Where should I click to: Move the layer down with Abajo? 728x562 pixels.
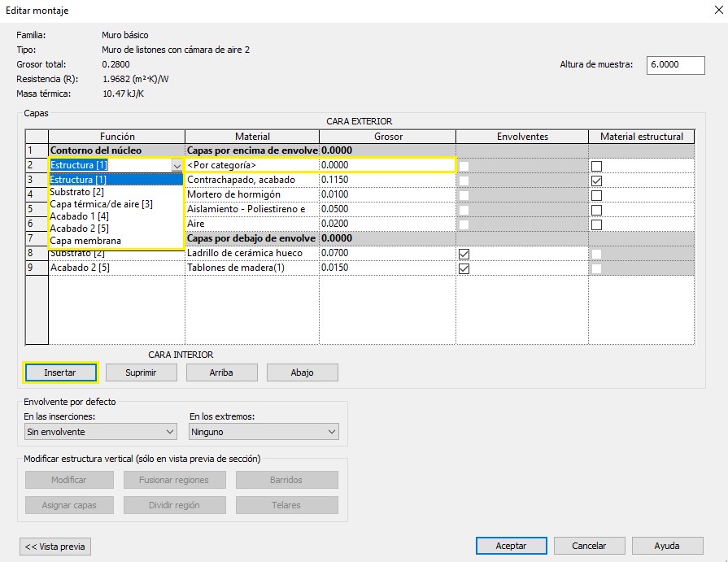[302, 372]
